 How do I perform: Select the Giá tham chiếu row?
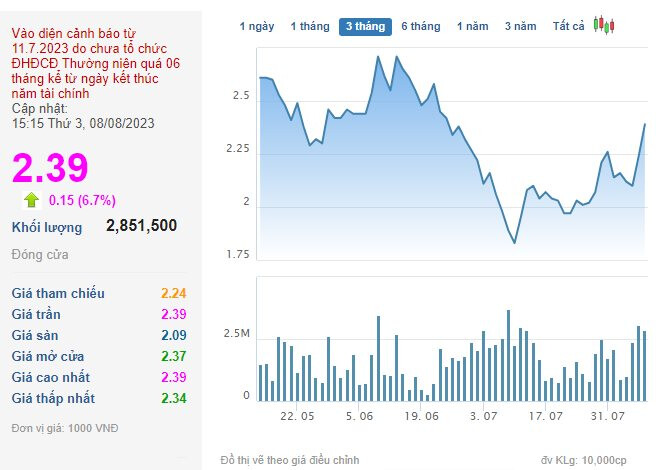click(x=98, y=294)
